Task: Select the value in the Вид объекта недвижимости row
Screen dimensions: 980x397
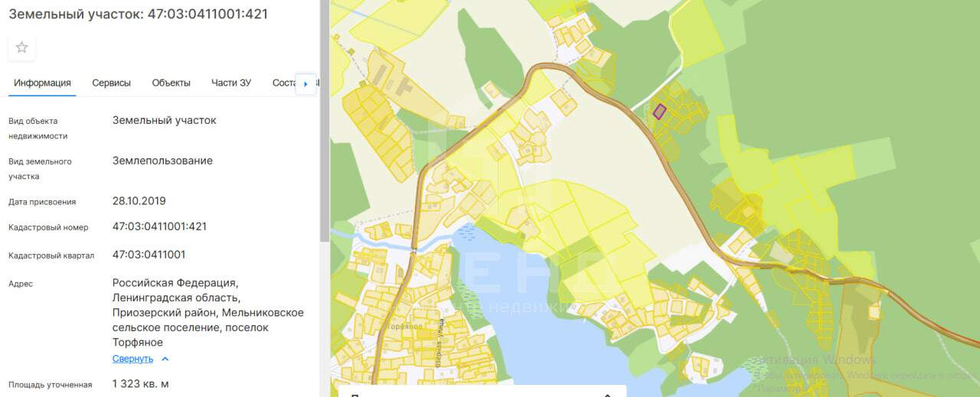Action: (165, 120)
